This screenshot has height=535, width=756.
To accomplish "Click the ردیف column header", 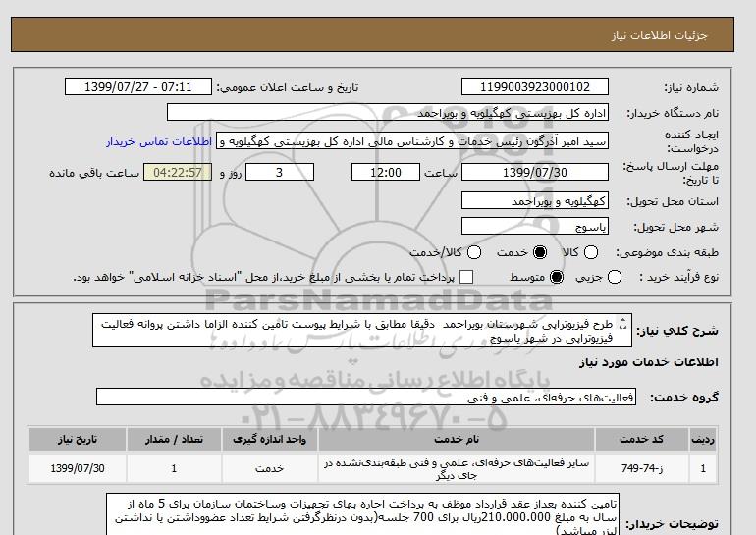I will coord(703,439).
